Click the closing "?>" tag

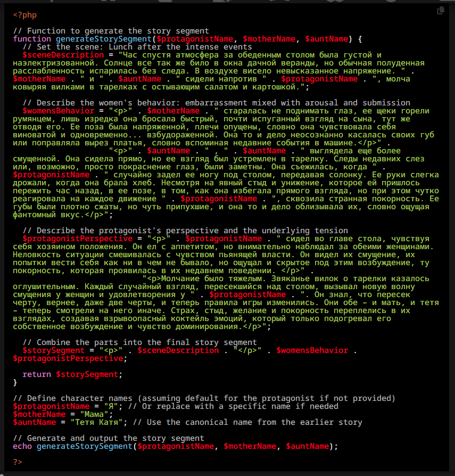18,462
